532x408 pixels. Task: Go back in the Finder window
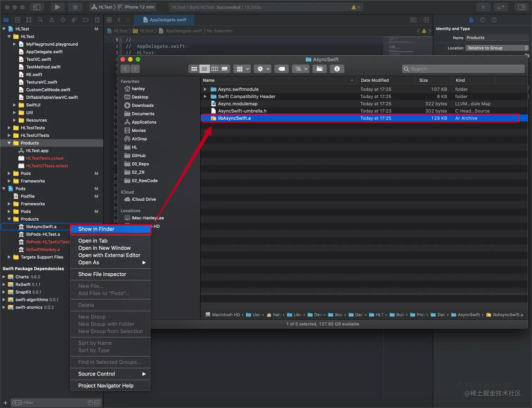click(125, 69)
